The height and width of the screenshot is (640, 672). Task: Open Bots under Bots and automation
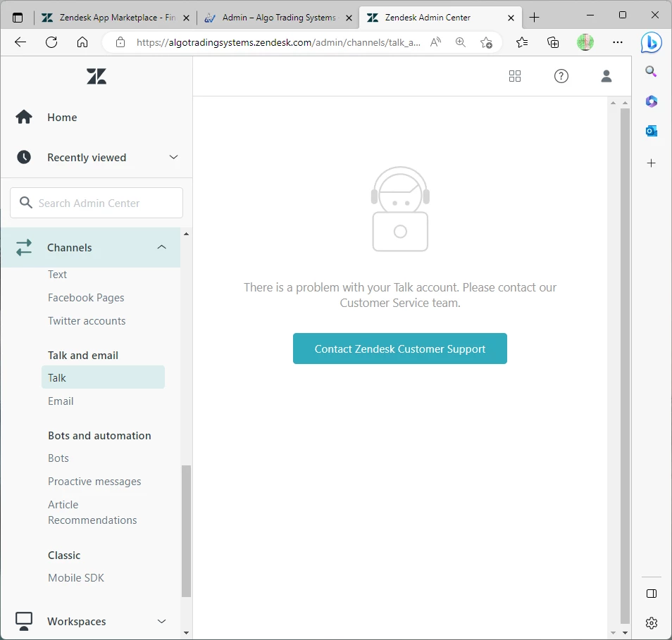[x=58, y=458]
